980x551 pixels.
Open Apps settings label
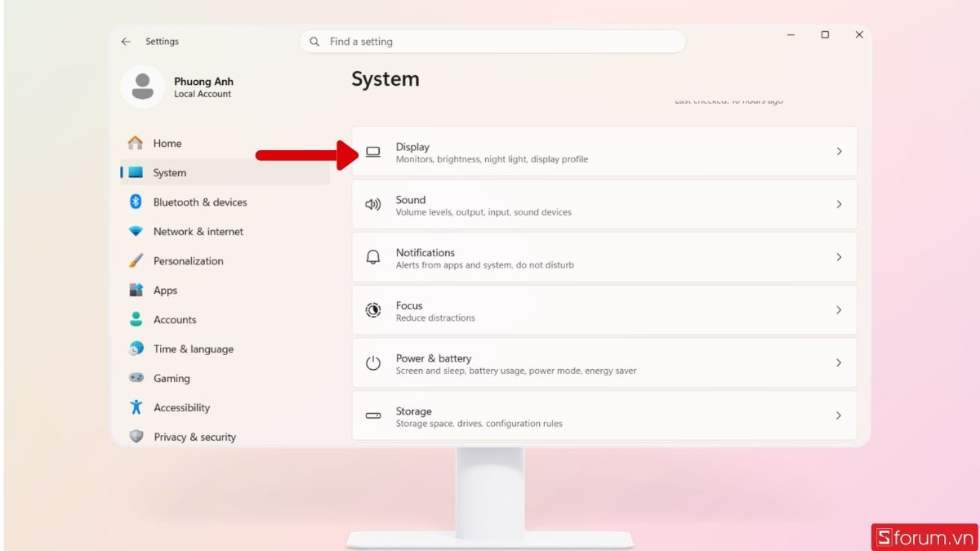(165, 290)
